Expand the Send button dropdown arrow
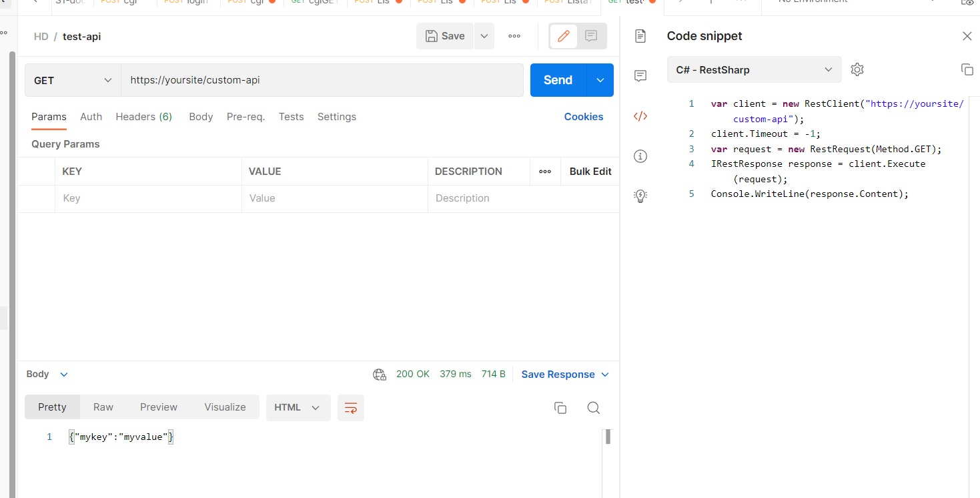The image size is (980, 498). 600,80
